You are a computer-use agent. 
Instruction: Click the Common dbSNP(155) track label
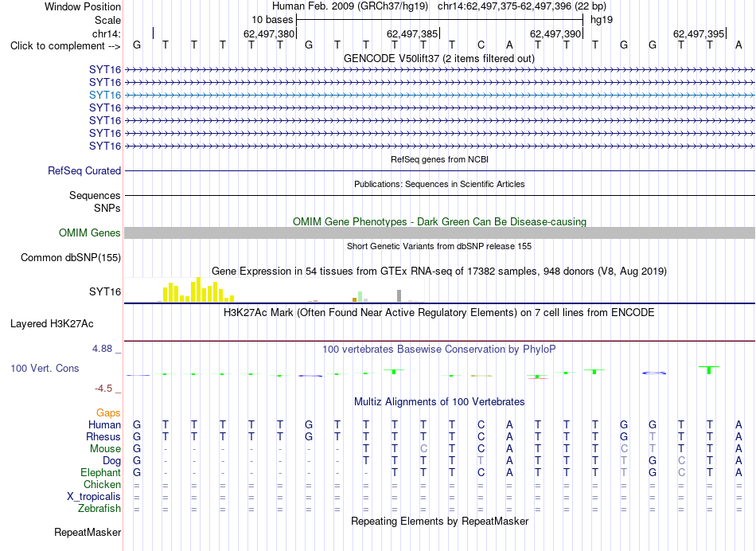tap(71, 258)
